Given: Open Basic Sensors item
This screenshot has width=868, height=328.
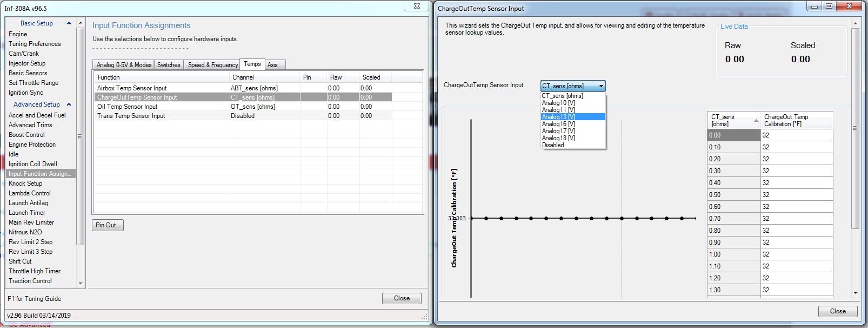Looking at the screenshot, I should (x=28, y=73).
